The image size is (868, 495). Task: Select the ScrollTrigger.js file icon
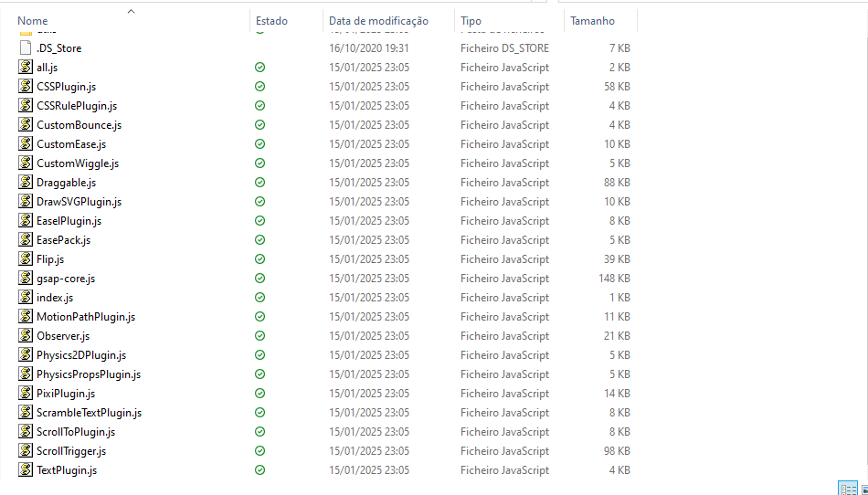(x=26, y=451)
